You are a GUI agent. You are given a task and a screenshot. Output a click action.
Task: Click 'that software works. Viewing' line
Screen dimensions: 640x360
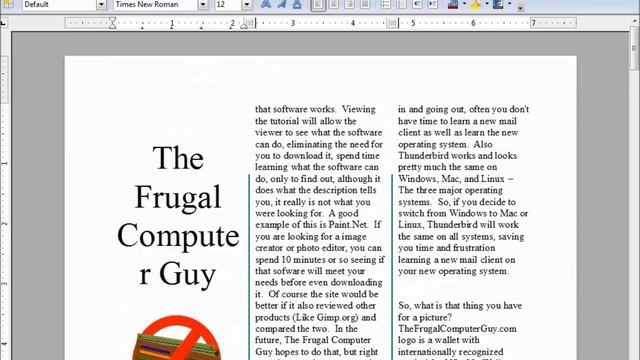[x=316, y=109]
